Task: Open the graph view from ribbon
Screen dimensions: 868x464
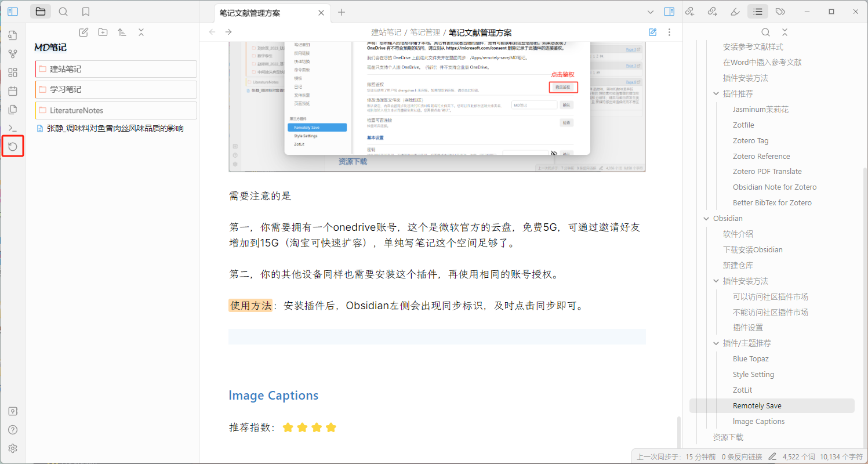Action: [13, 54]
